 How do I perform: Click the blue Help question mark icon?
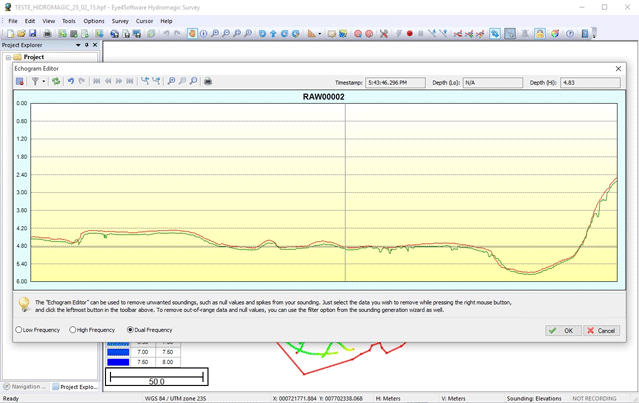tap(570, 34)
